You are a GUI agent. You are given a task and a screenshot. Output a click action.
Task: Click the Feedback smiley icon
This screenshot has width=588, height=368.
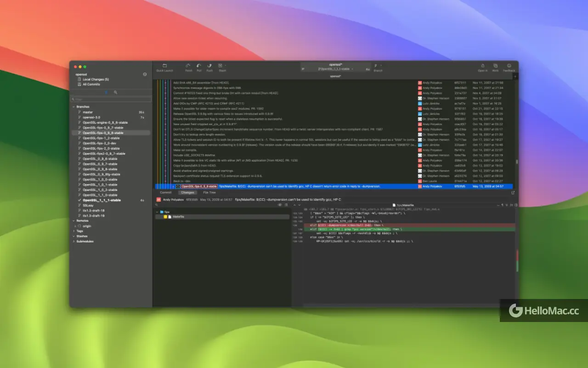click(509, 66)
